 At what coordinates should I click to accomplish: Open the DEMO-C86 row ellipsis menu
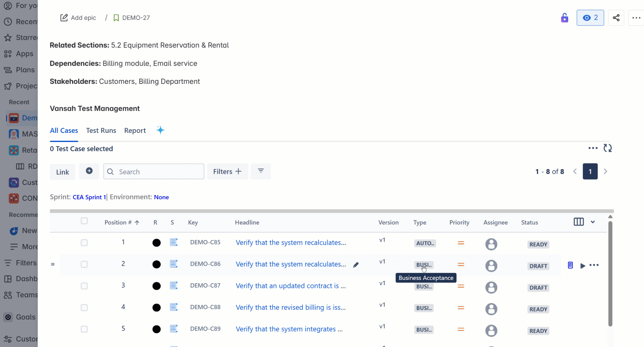click(x=594, y=265)
